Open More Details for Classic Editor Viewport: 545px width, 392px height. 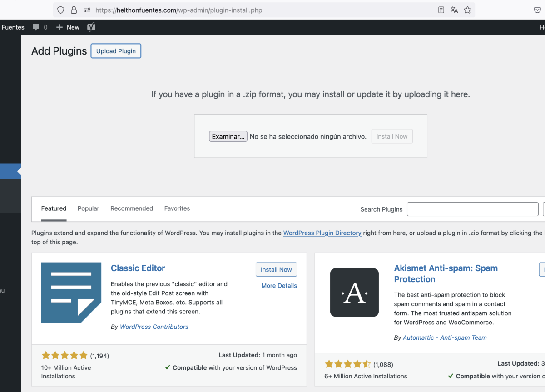(x=279, y=286)
